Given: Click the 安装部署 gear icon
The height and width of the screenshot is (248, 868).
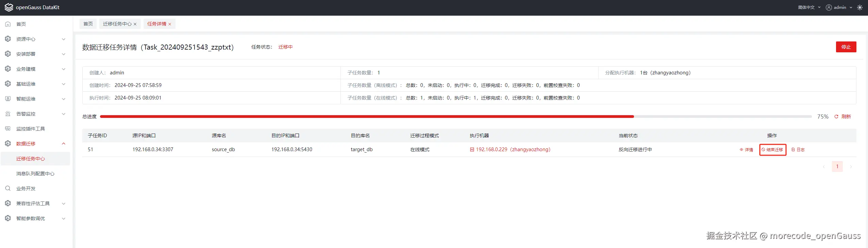Looking at the screenshot, I should pyautogui.click(x=8, y=54).
